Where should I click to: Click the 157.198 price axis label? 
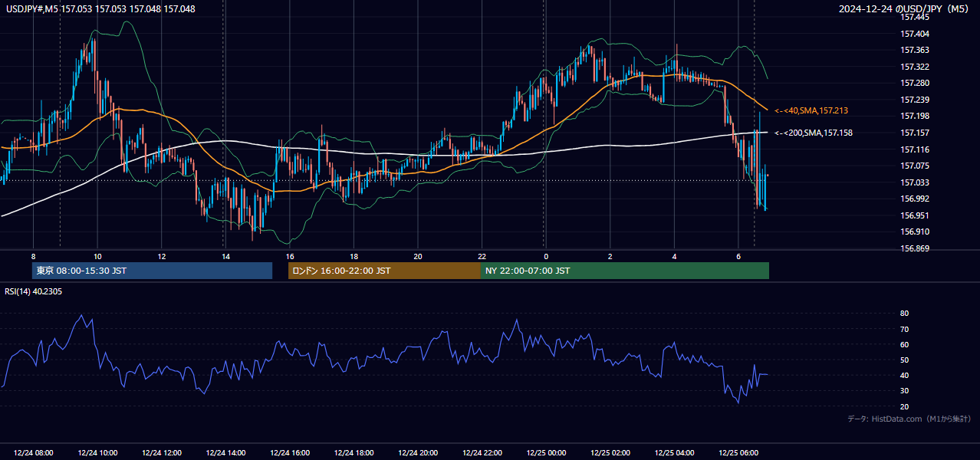916,116
